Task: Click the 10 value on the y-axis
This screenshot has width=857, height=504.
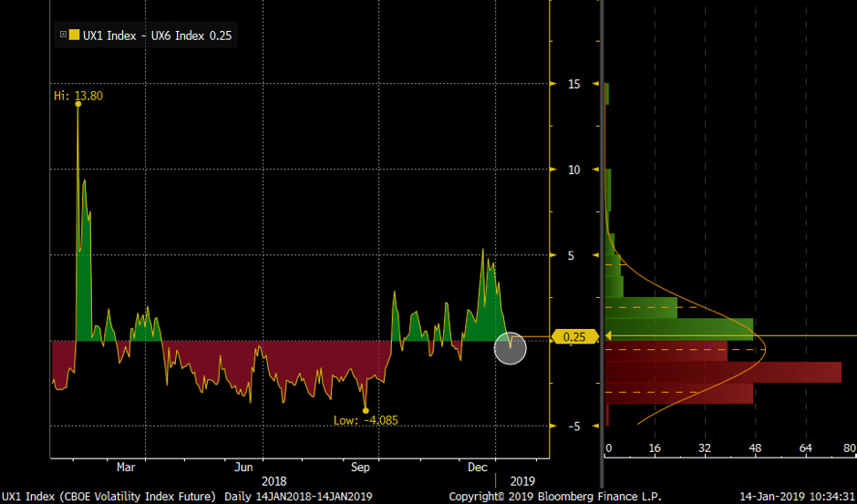Action: [x=573, y=170]
